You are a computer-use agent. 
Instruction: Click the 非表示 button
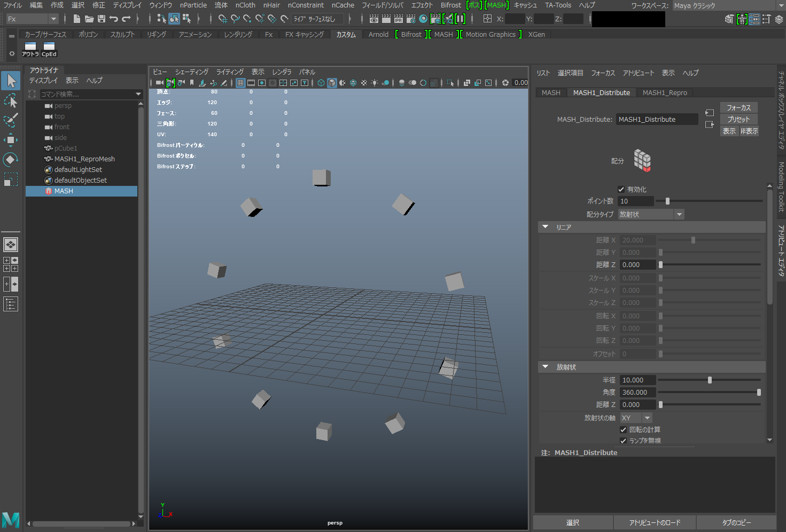(749, 131)
